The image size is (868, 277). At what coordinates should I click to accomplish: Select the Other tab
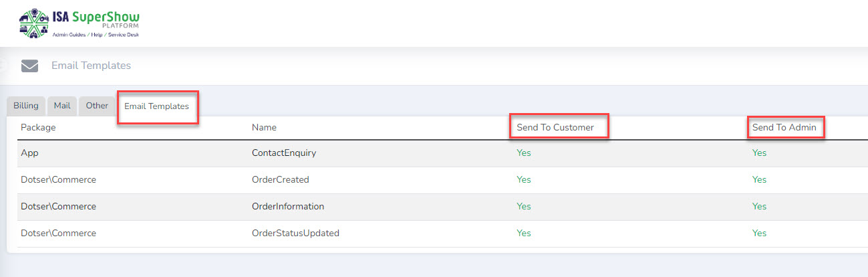(x=97, y=106)
